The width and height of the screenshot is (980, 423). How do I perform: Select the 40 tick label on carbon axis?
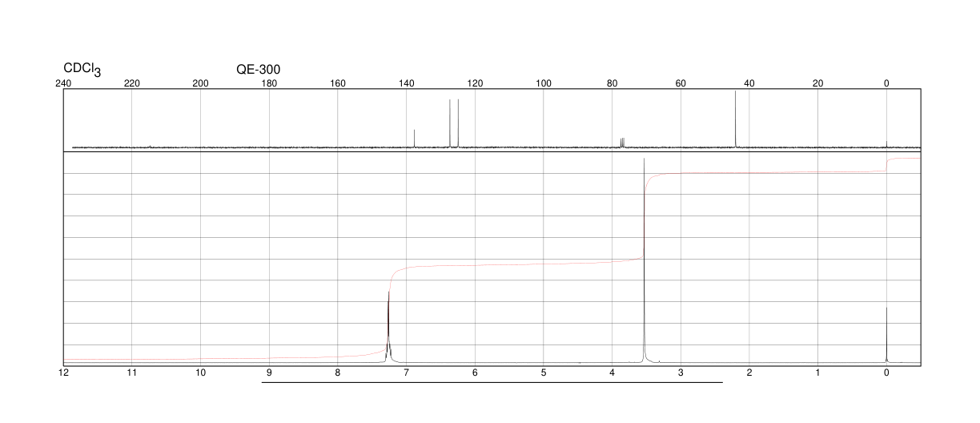pos(749,83)
